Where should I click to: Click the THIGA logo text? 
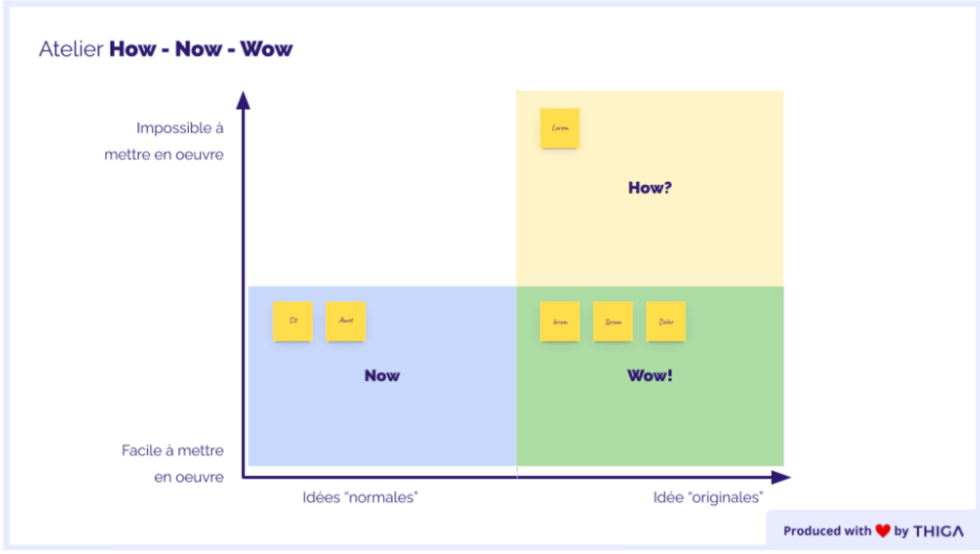click(x=938, y=531)
